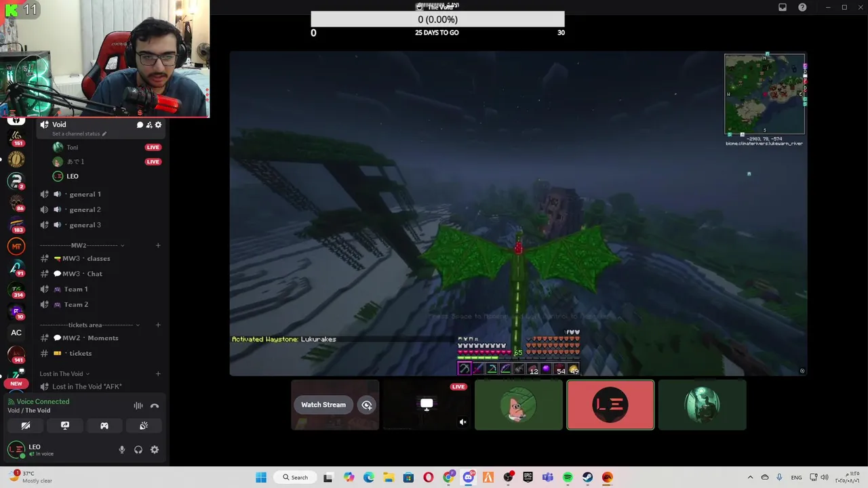Open the weather widget showing 37°C
868x488 pixels.
point(31,477)
